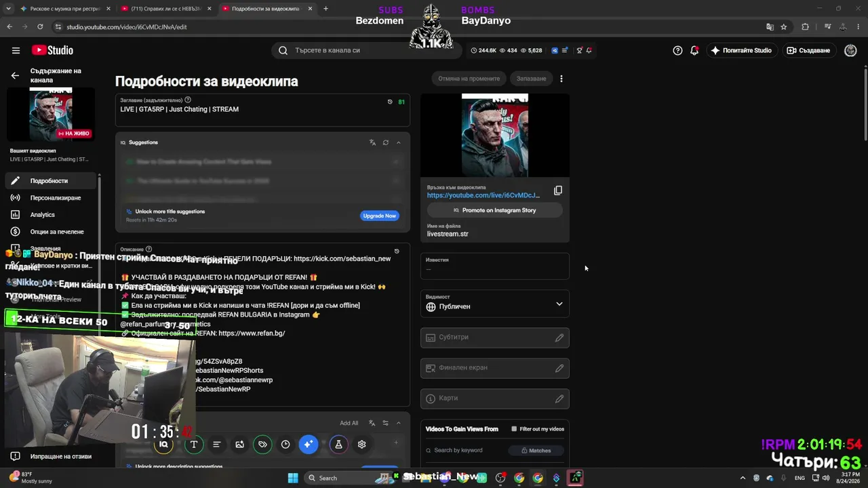Go back to channel content arrow
Image resolution: width=868 pixels, height=488 pixels.
(15, 75)
